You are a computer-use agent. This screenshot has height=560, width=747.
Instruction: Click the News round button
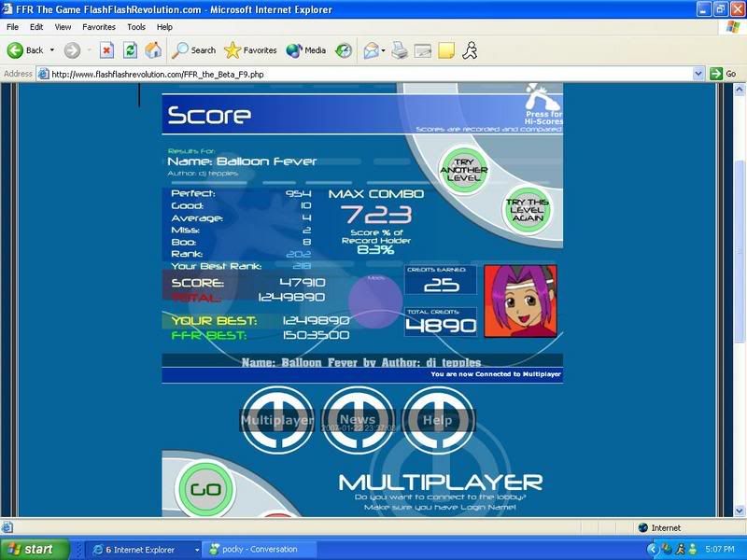pos(358,420)
